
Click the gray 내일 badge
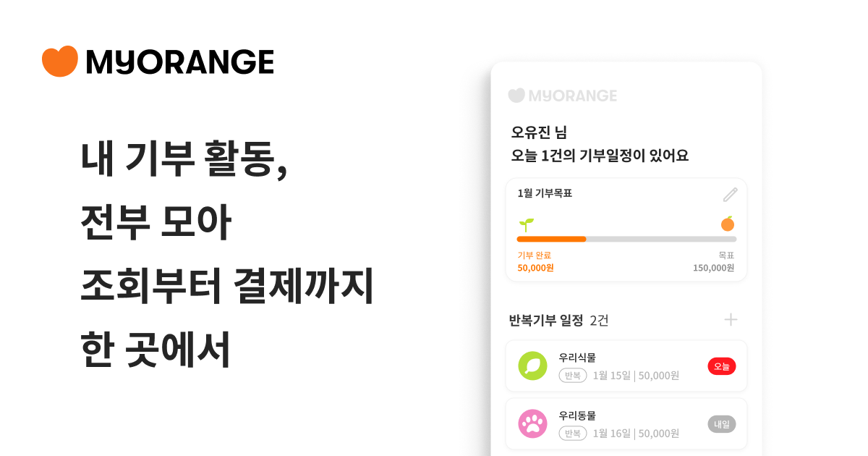point(721,424)
